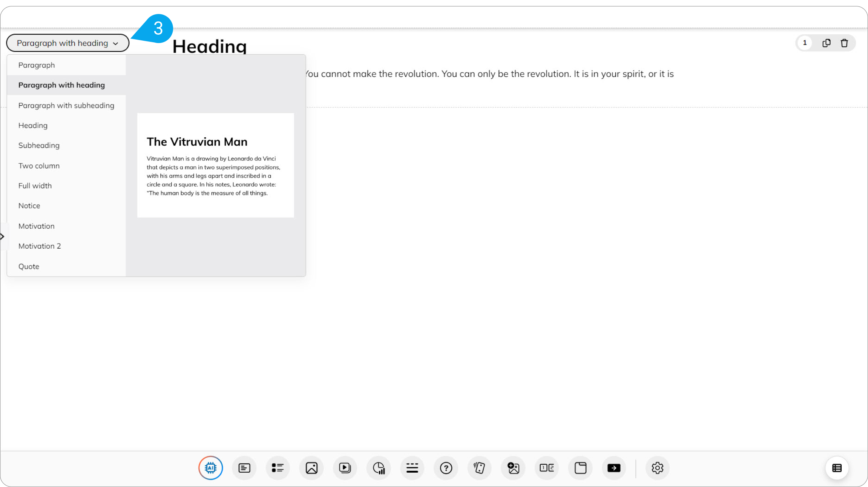Insert a divider lines block

(412, 468)
